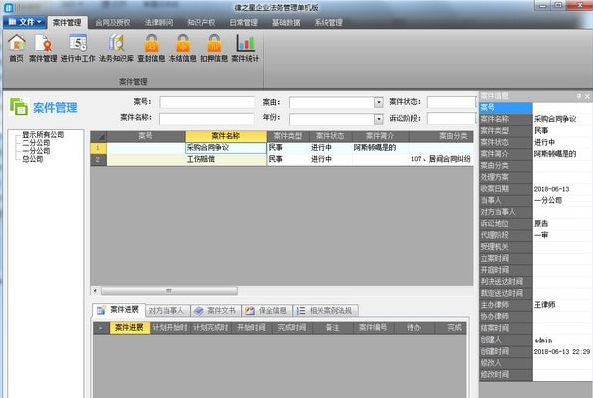Focus the 案件名称 search input field
Viewport: 593px width, 398px height.
(207, 119)
